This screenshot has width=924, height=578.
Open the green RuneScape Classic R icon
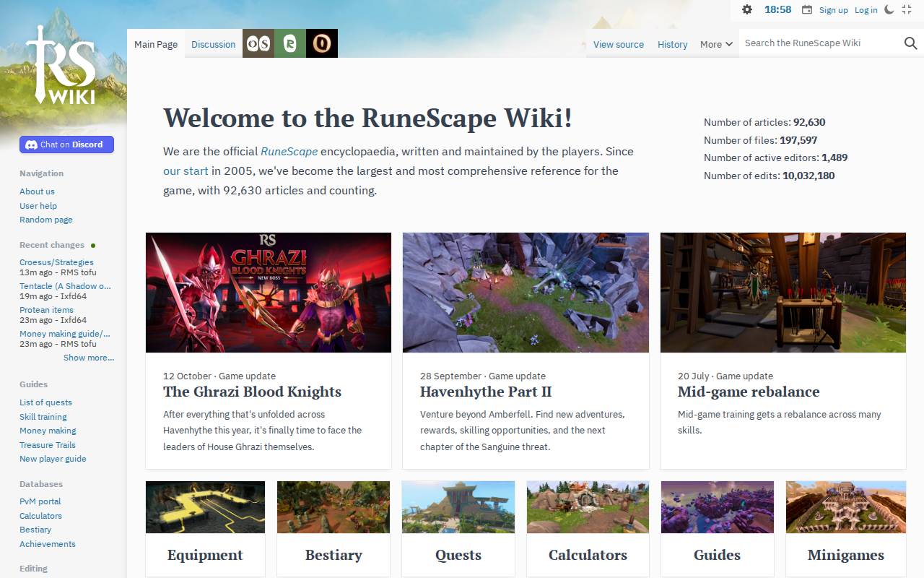point(290,43)
